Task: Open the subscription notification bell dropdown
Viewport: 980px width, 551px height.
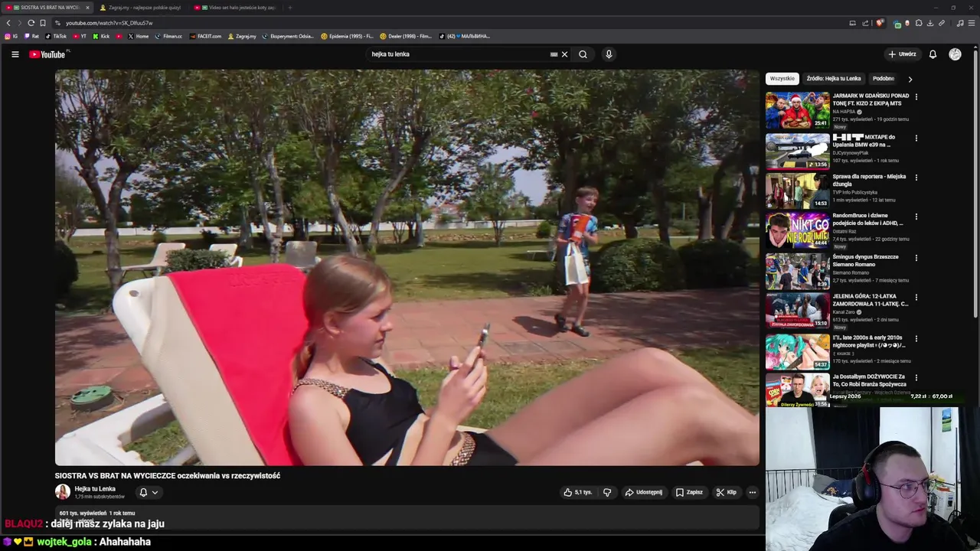Action: click(149, 492)
